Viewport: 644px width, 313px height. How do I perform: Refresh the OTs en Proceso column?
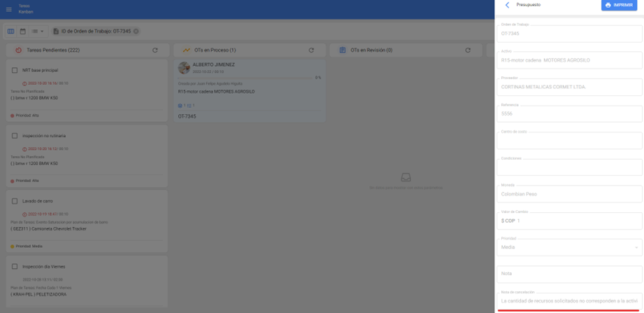click(x=311, y=50)
